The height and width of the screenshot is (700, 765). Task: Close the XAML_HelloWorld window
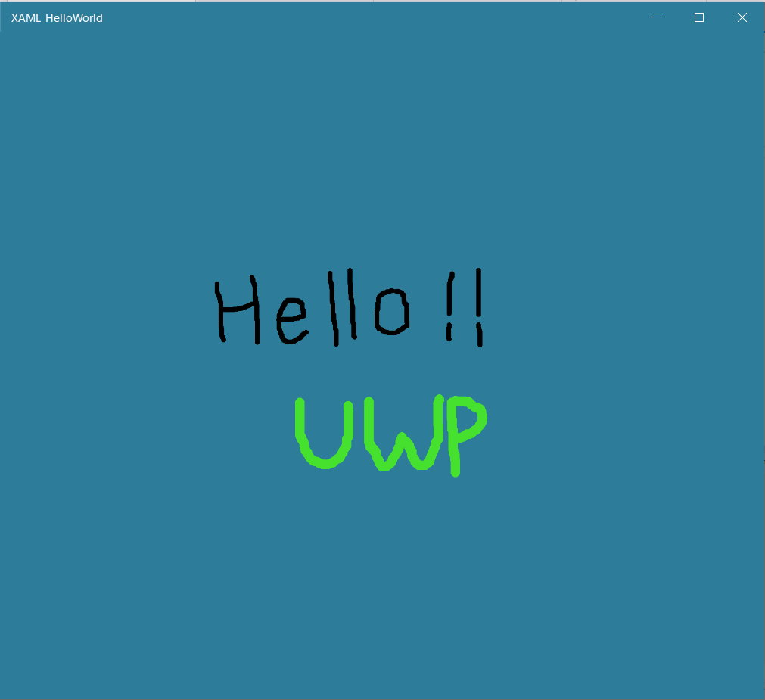click(742, 17)
